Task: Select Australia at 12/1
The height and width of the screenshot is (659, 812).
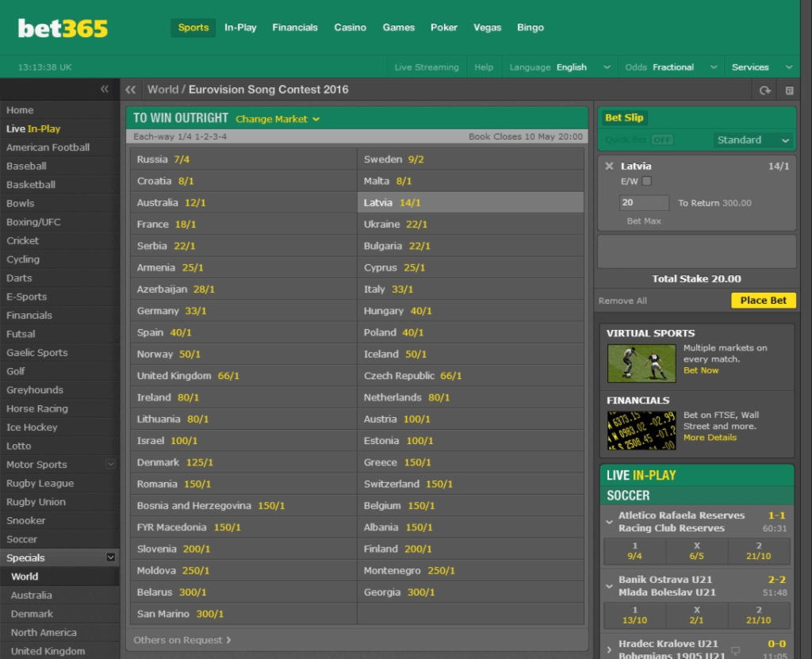Action: (243, 202)
